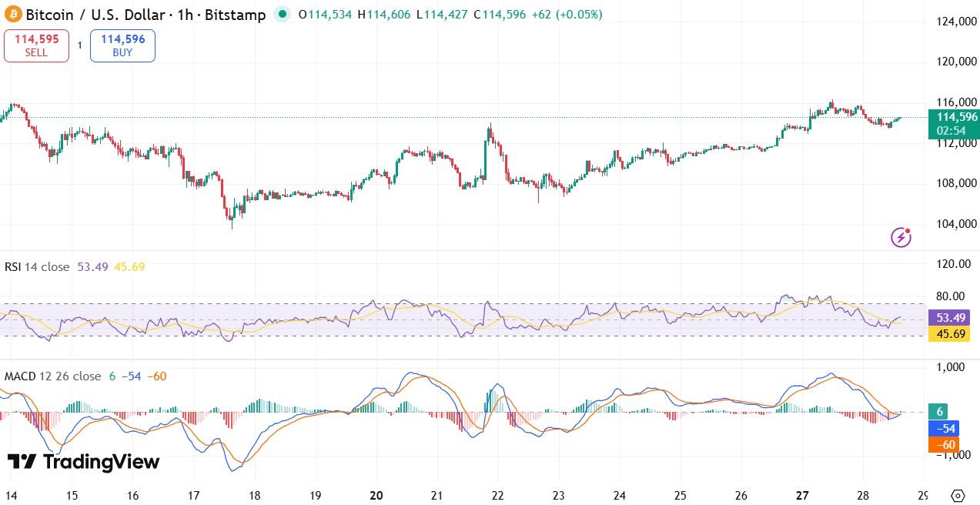Viewport: 980px width, 505px height.
Task: Select the RSI 14 close indicator legend
Action: tap(37, 267)
